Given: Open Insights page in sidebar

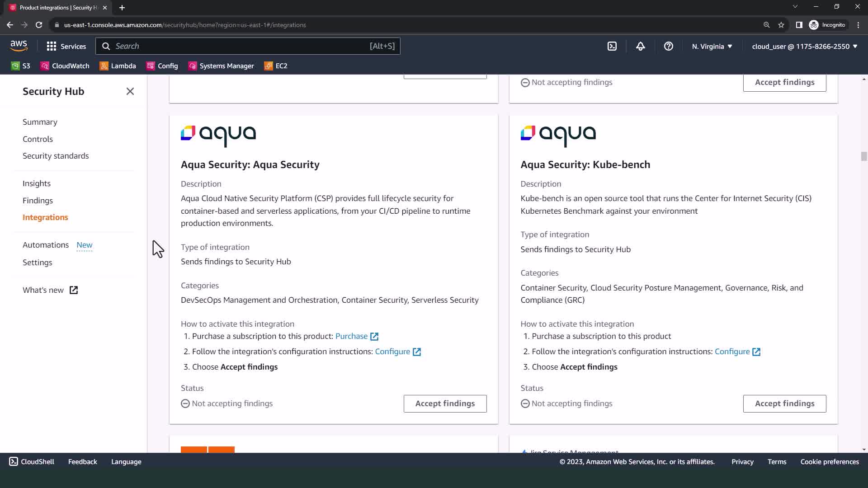Looking at the screenshot, I should click(37, 183).
